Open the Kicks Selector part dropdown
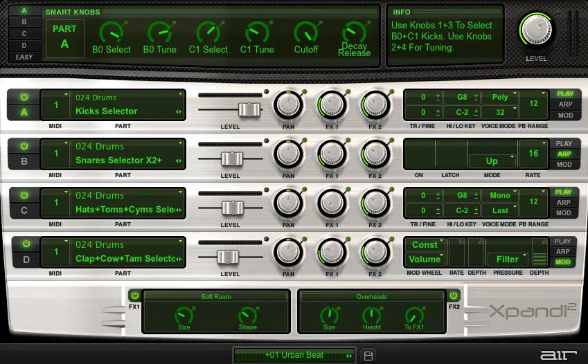The height and width of the screenshot is (364, 588). click(x=127, y=111)
